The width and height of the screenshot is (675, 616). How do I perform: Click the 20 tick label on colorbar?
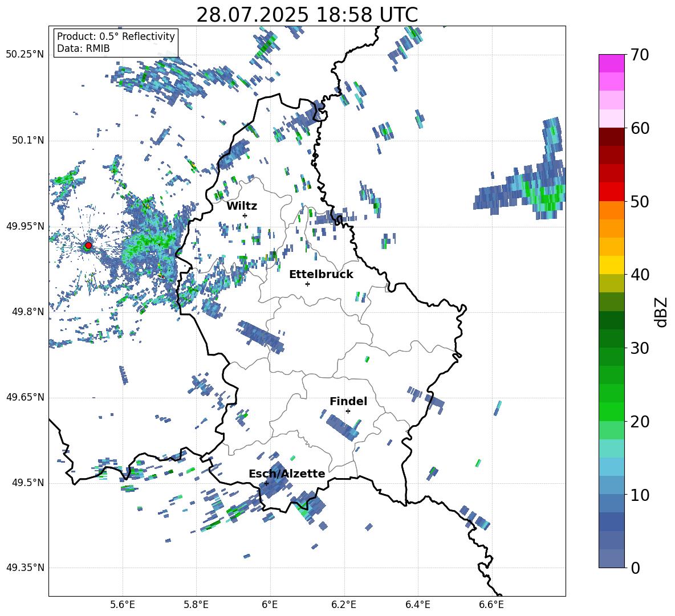(x=640, y=422)
